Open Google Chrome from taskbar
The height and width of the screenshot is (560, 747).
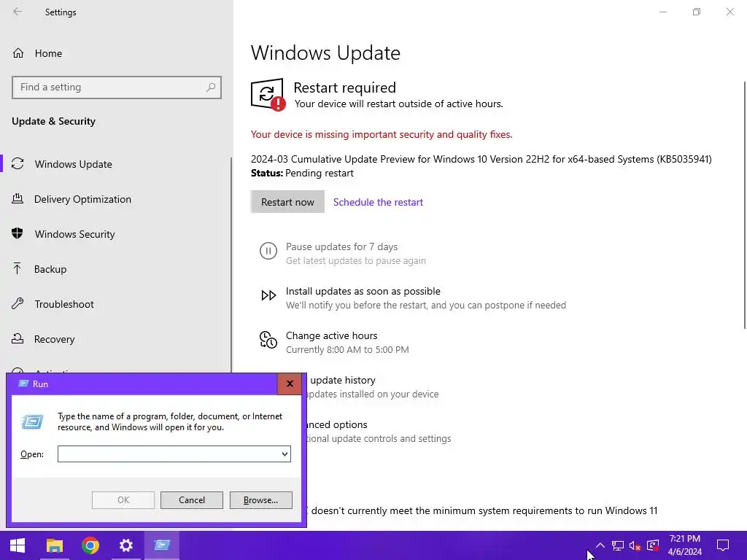(90, 545)
